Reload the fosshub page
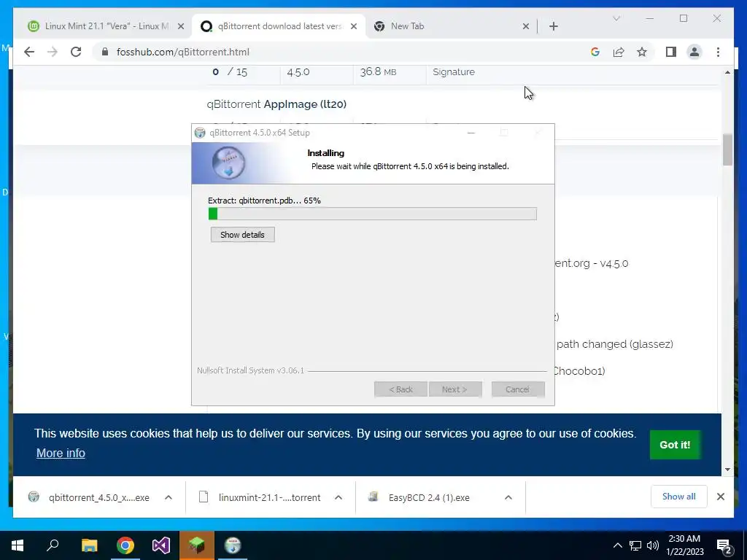This screenshot has width=747, height=560. coord(76,52)
